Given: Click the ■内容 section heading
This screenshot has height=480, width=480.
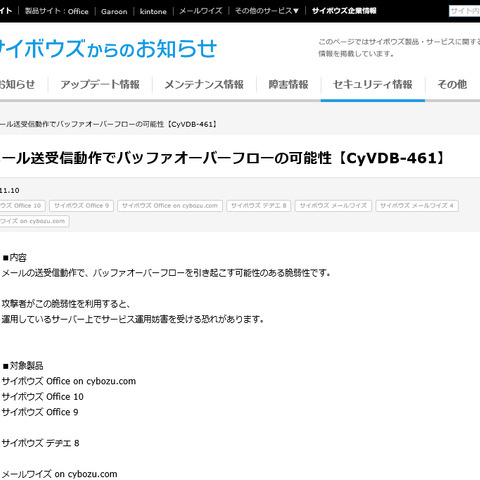Looking at the screenshot, I should pyautogui.click(x=14, y=258).
